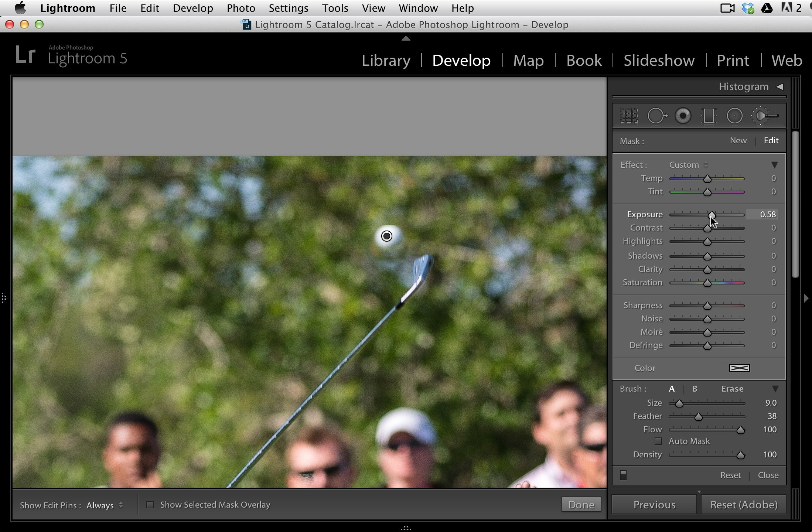Click the Dropbox menu bar icon
The image size is (812, 532).
[x=748, y=8]
